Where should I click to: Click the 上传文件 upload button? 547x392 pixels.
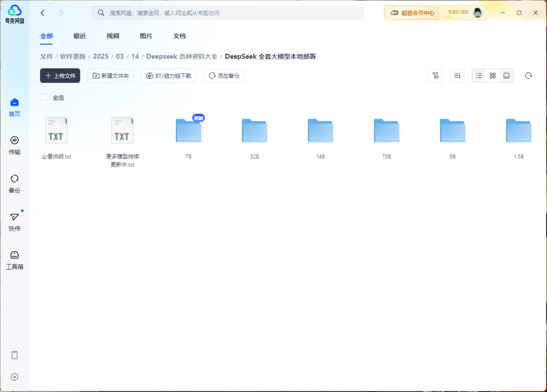(60, 75)
